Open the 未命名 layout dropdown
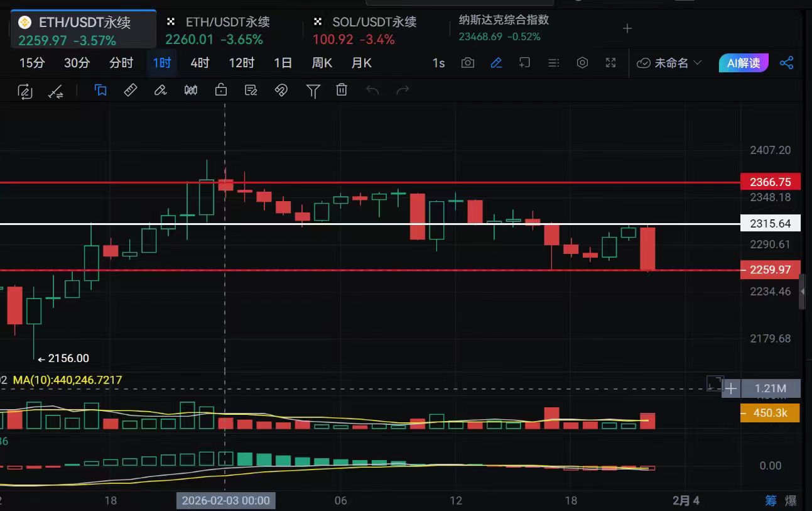The width and height of the screenshot is (812, 511). 669,63
